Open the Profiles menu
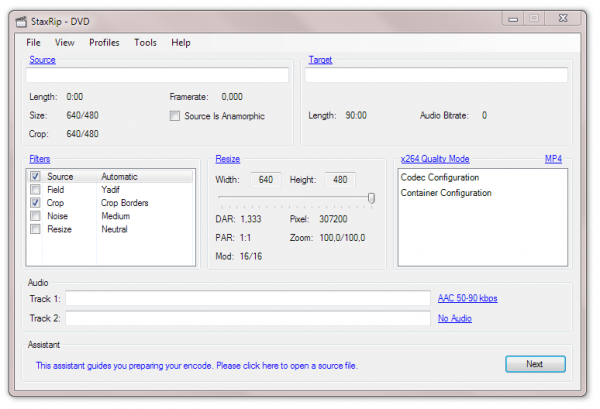600x409 pixels. coord(104,43)
